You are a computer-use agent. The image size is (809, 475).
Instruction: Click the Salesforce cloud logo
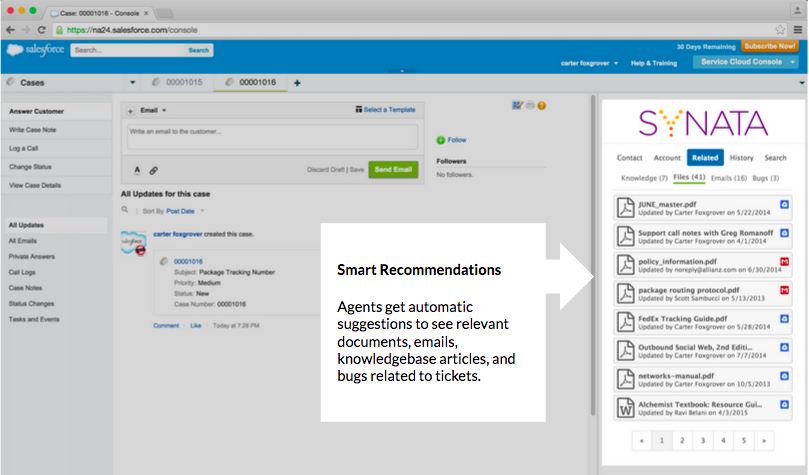tap(14, 50)
